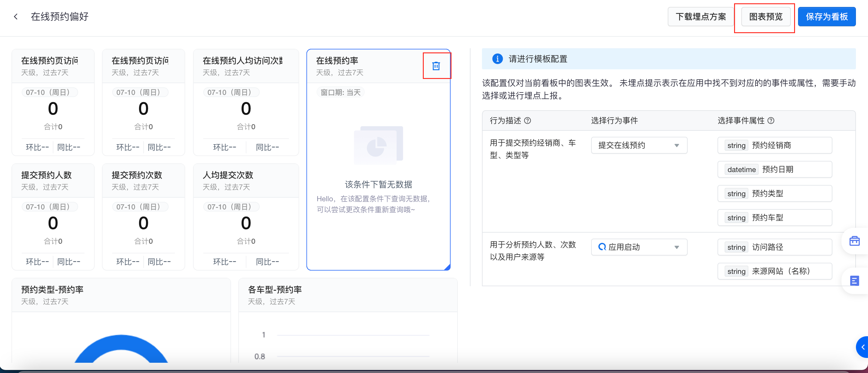
Task: Click the search icon in 应用启动 dropdown
Action: coord(602,247)
